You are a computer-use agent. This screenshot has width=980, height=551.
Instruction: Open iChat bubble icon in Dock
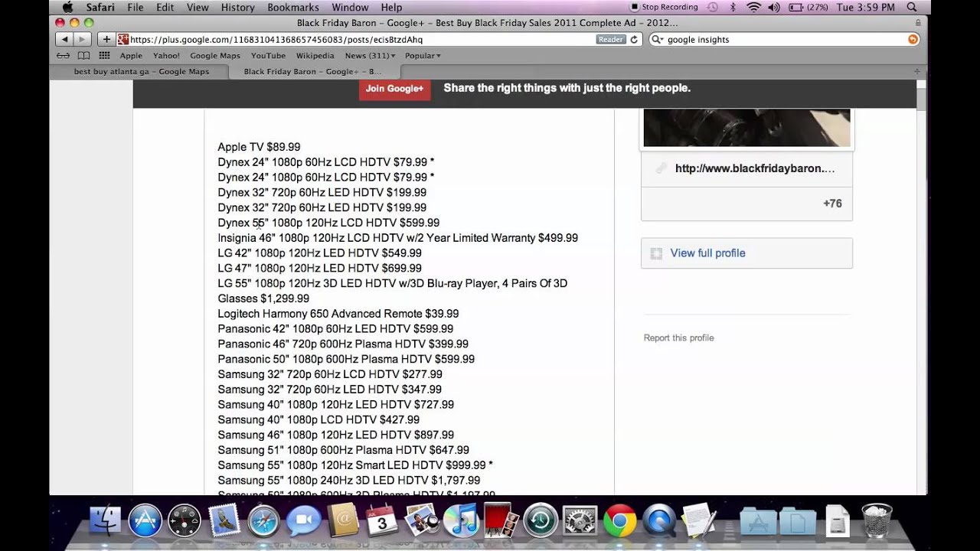[304, 522]
